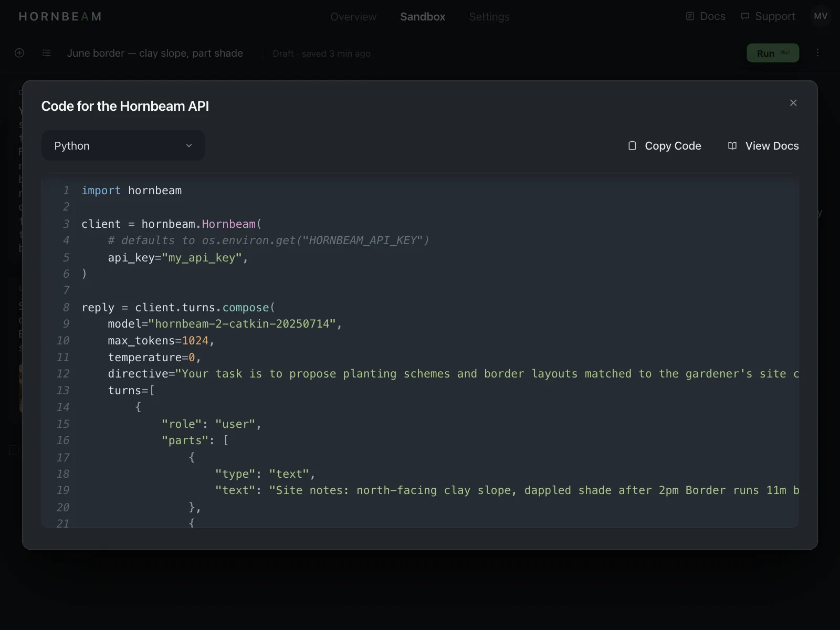Open the MV user avatar menu

click(821, 16)
